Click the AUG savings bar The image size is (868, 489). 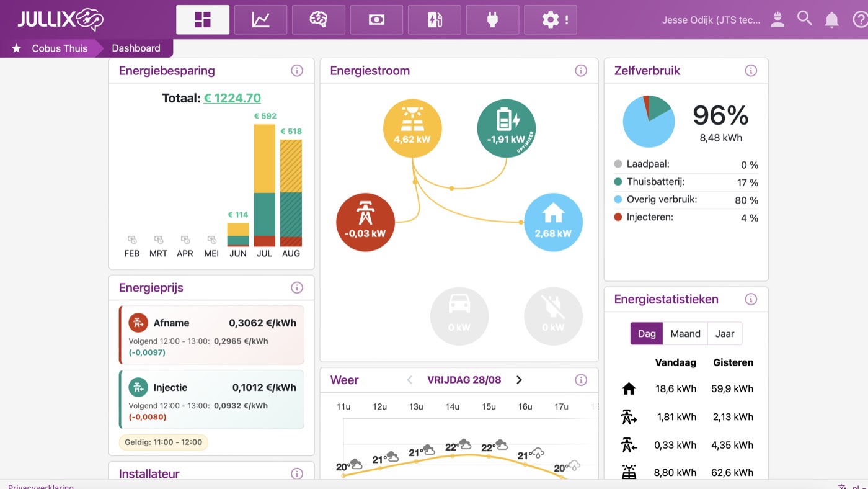(x=291, y=193)
